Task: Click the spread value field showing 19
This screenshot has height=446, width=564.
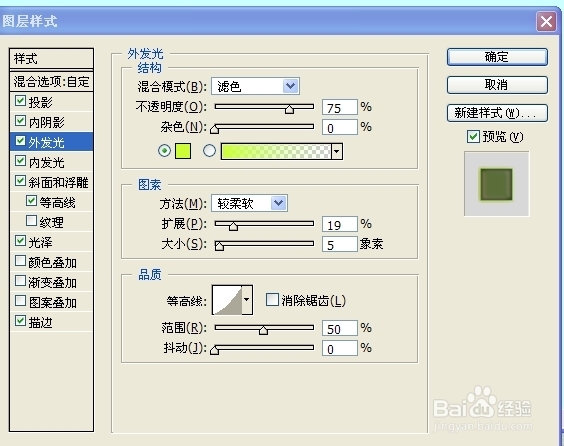Action: (340, 224)
